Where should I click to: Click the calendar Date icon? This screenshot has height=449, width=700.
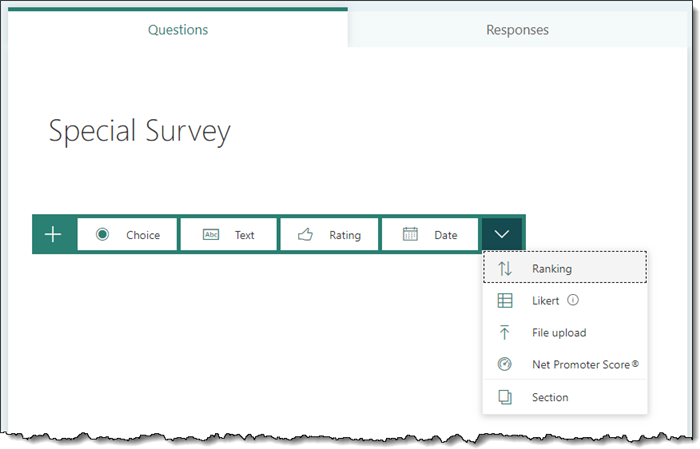410,235
